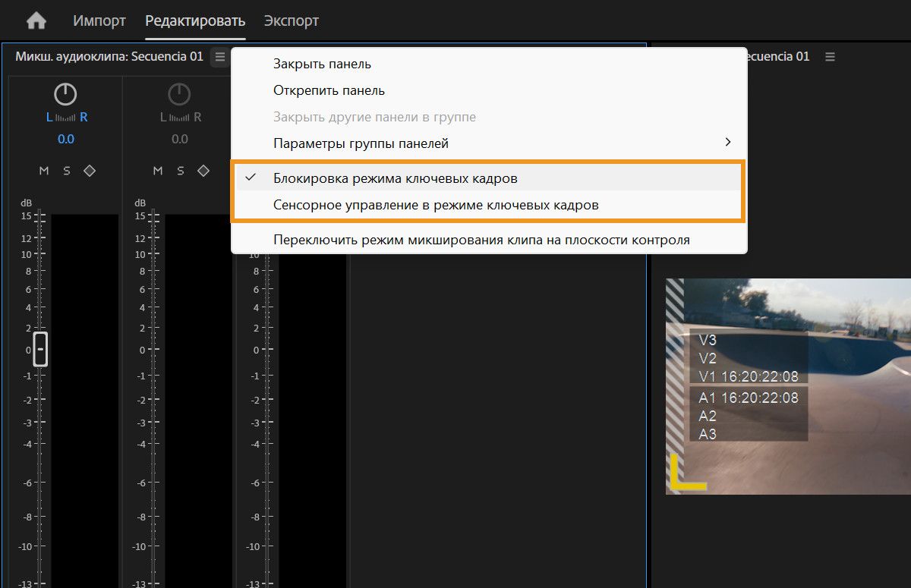This screenshot has height=588, width=911.
Task: Click the video preview in program monitor
Action: pyautogui.click(x=788, y=386)
